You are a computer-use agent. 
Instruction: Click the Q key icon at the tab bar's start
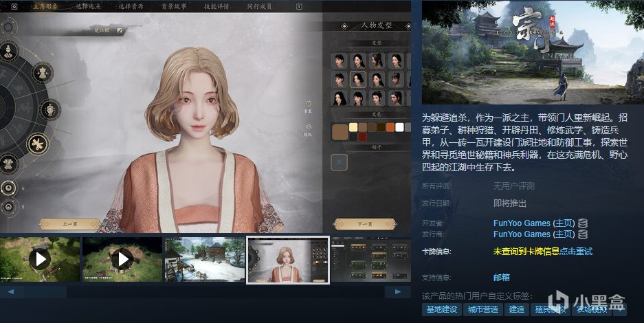[x=14, y=7]
